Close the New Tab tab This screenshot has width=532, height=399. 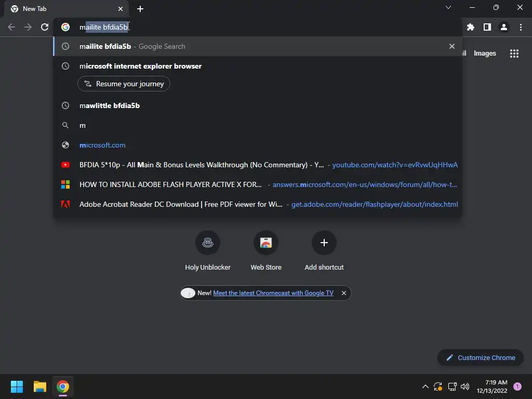(x=121, y=9)
